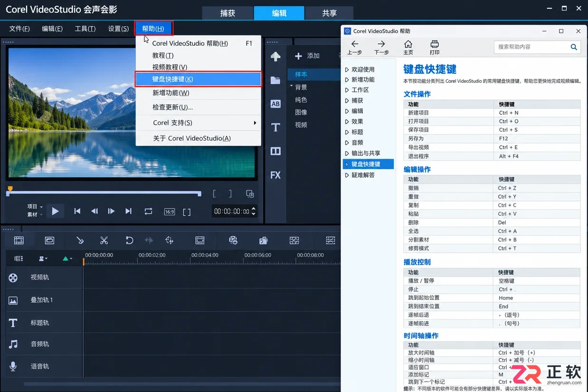Toggle the show all tracks list icon
This screenshot has height=392, width=588.
[19, 258]
